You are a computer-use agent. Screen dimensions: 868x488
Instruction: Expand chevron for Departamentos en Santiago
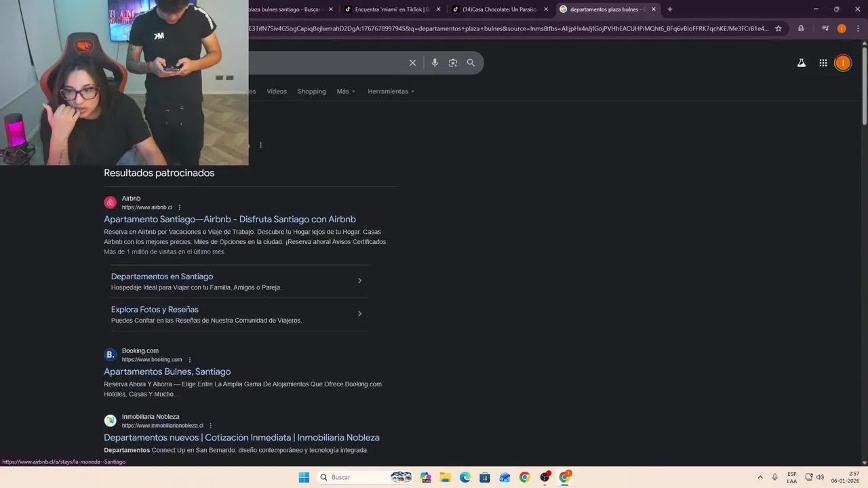point(359,281)
